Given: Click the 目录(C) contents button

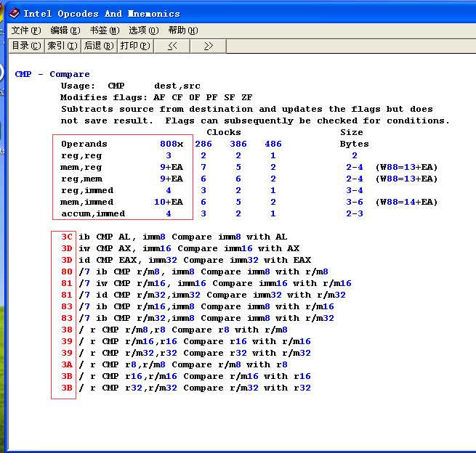Looking at the screenshot, I should coord(26,46).
